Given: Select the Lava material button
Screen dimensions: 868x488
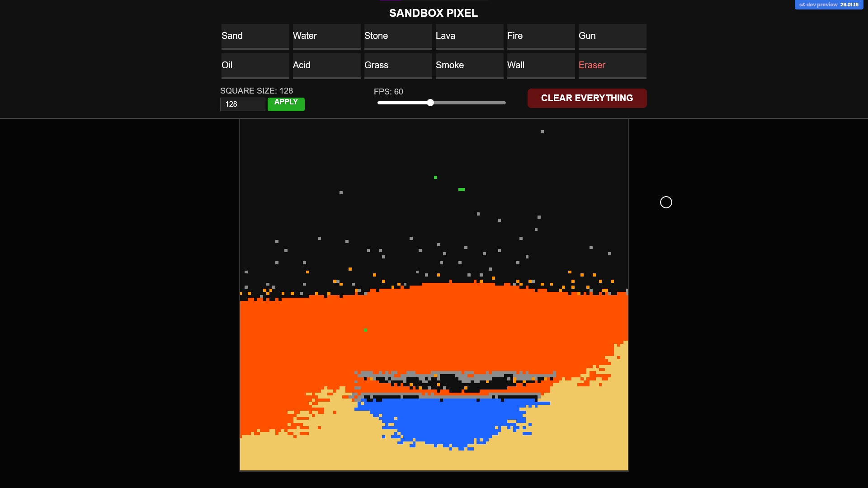Looking at the screenshot, I should pos(469,36).
